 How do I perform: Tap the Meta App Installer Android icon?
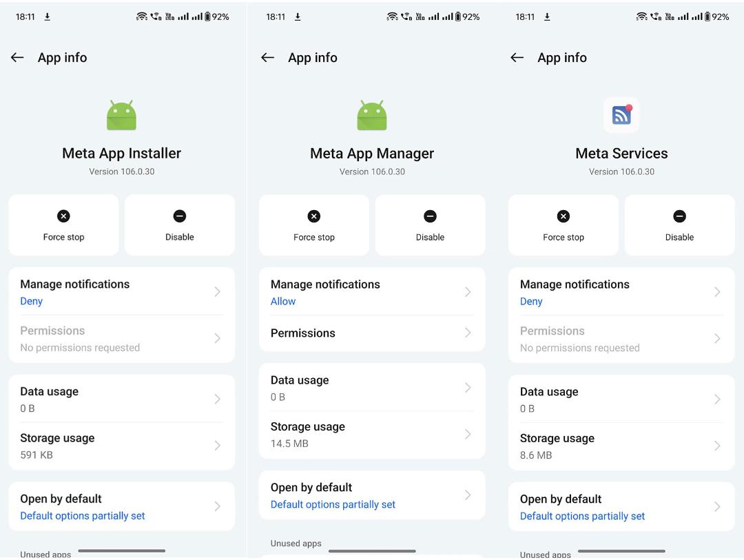point(121,115)
